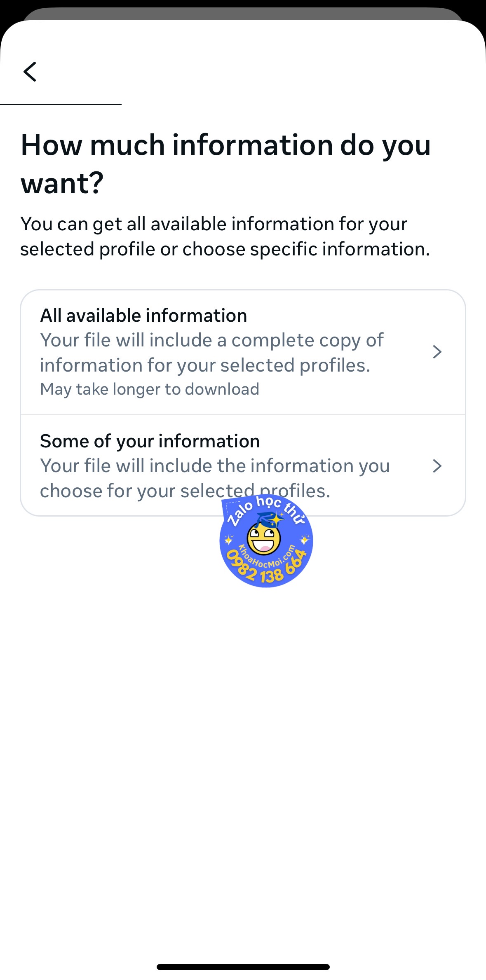Tap the complete copy description text
This screenshot has width=486, height=980.
[211, 353]
